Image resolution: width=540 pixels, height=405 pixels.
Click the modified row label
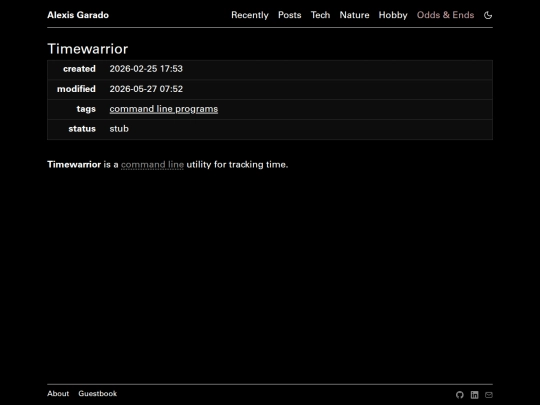pos(76,89)
